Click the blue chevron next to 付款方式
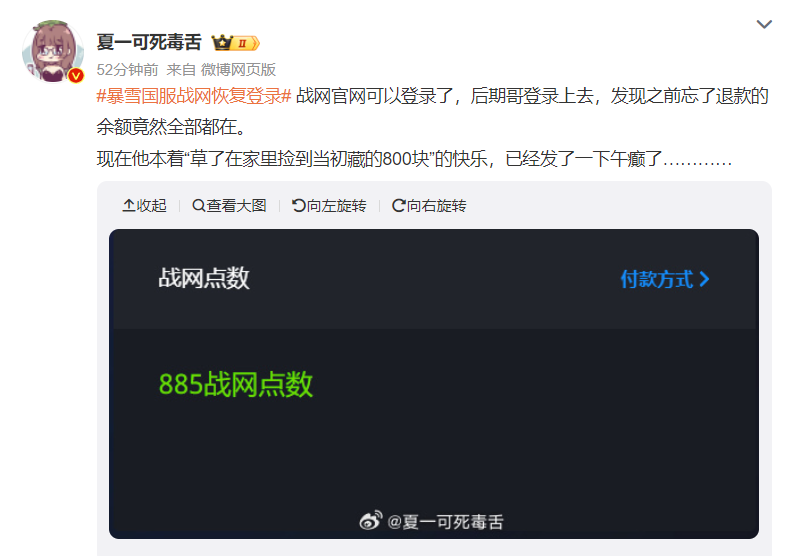Viewport: 785px width, 556px height. click(704, 279)
